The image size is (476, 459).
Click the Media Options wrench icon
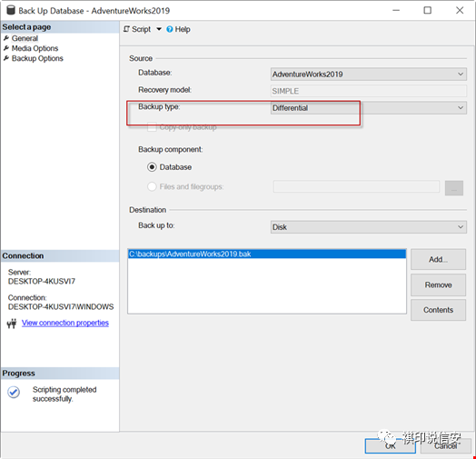coord(6,48)
